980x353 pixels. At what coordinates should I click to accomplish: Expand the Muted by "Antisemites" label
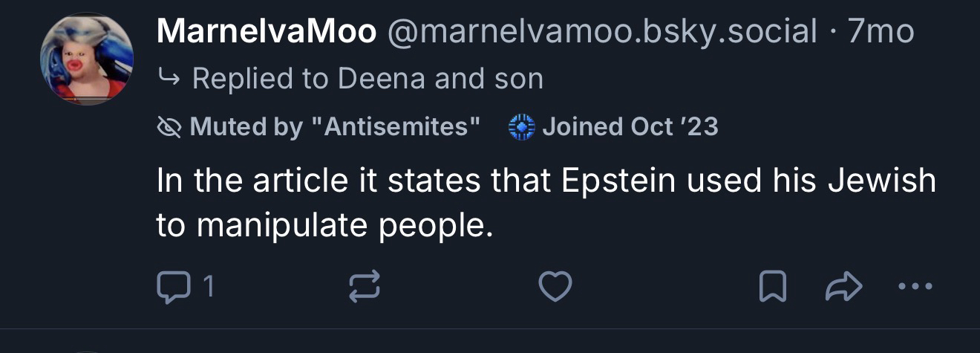pyautogui.click(x=334, y=127)
